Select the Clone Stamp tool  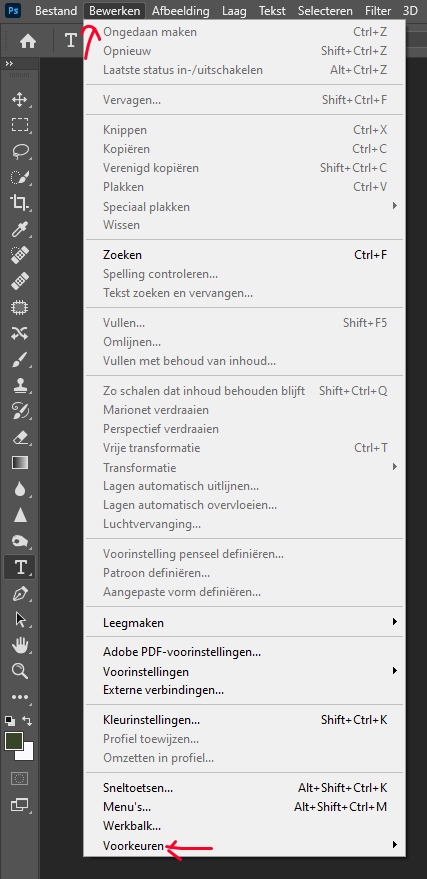click(20, 386)
